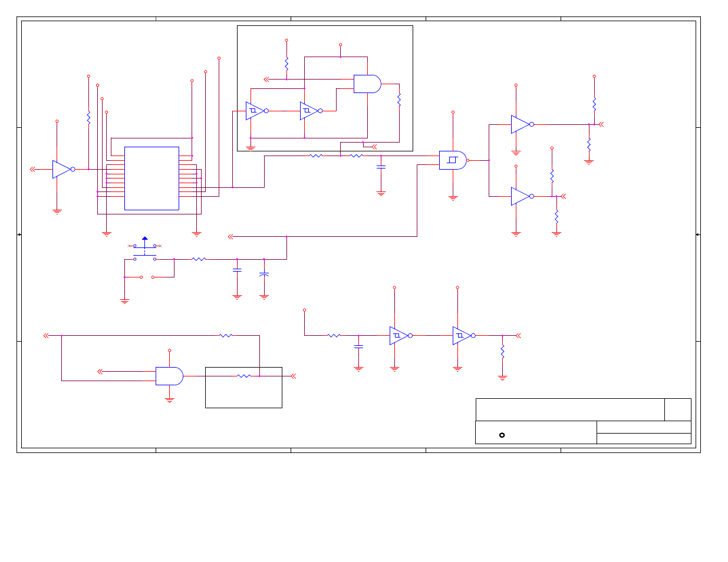The width and height of the screenshot is (728, 562).
Task: Select the resistor inside the small bottom box
Action: (x=243, y=376)
